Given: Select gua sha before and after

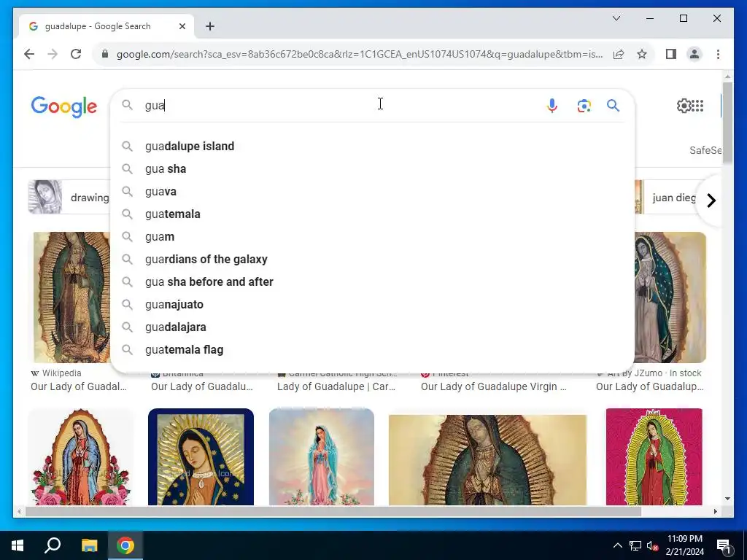Looking at the screenshot, I should click(x=373, y=282).
